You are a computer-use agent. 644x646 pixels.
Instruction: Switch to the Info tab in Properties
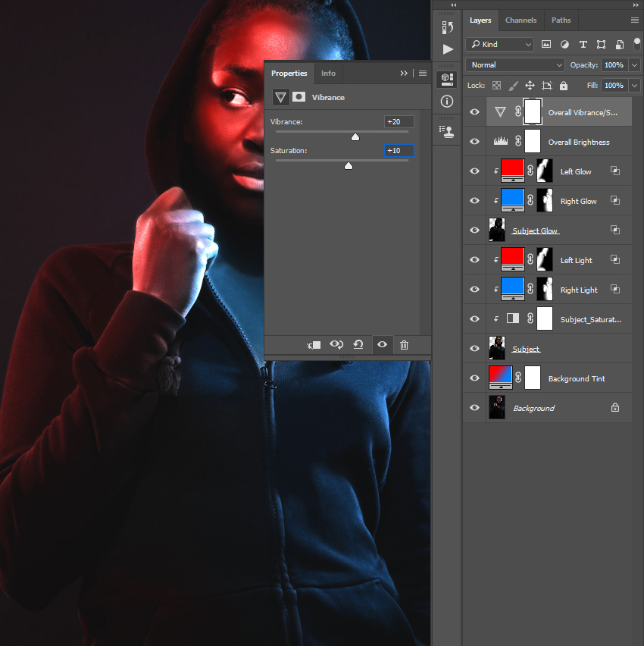coord(328,73)
